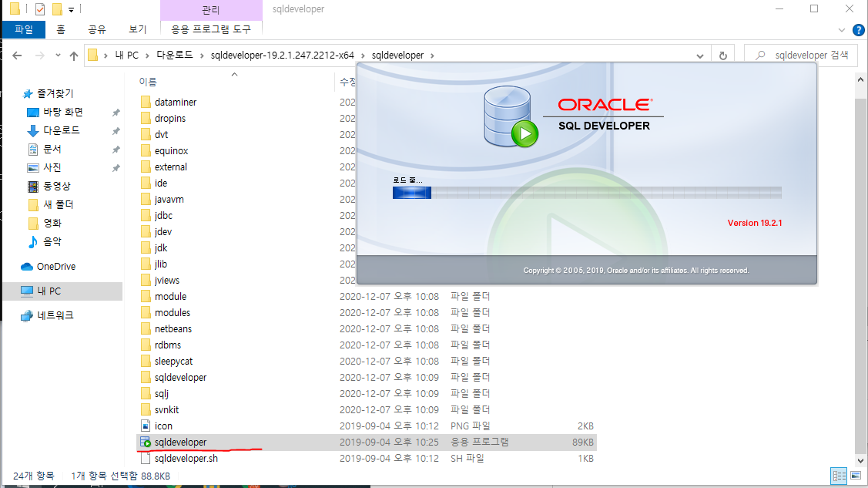This screenshot has height=488, width=868.
Task: Open 동영상 in navigation pane
Action: [x=57, y=186]
